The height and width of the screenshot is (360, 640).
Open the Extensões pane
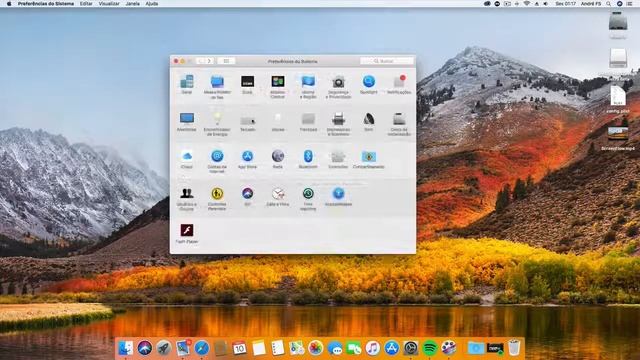[x=338, y=159]
